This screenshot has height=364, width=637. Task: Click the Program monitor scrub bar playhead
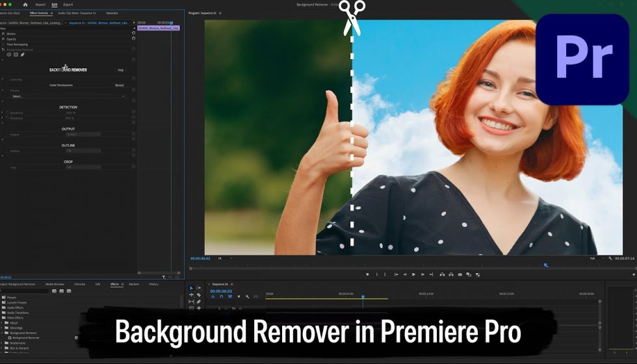[546, 265]
